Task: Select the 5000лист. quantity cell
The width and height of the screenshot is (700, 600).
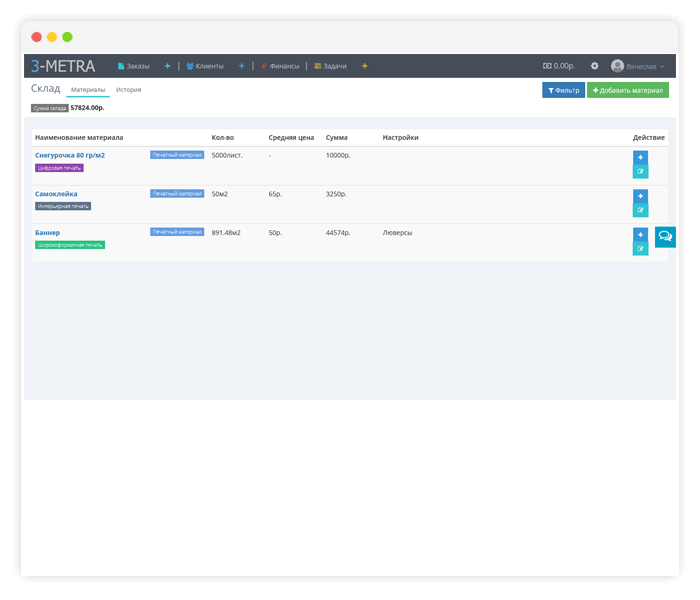Action: point(227,155)
